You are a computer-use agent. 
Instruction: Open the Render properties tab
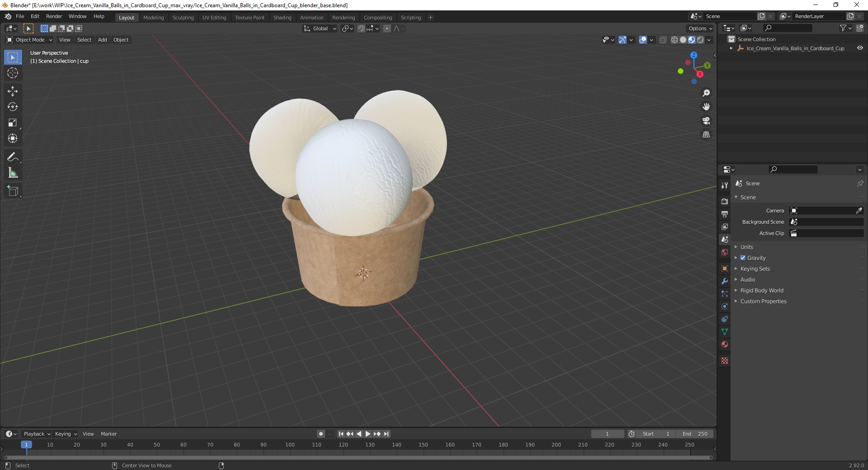click(x=725, y=201)
